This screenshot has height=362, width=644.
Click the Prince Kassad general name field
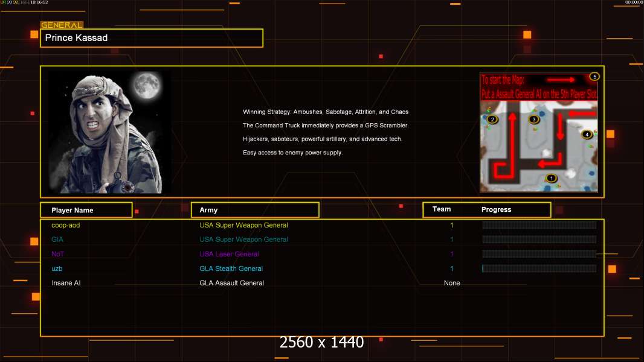[152, 38]
